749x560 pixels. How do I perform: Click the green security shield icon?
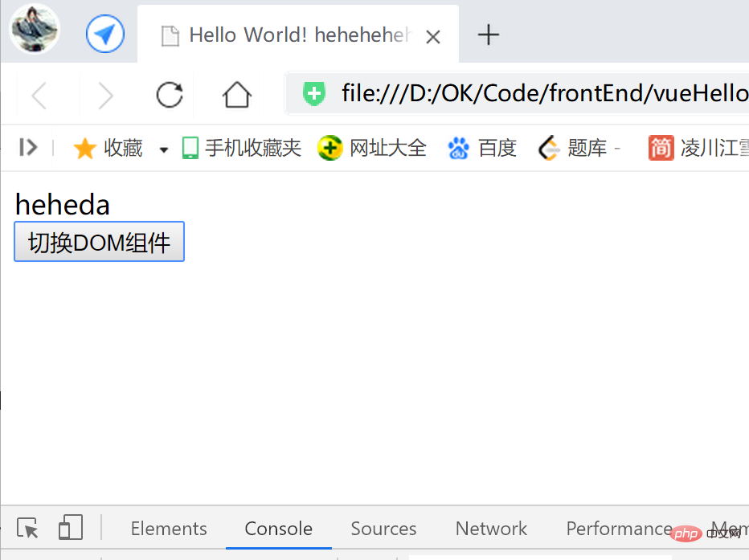tap(314, 95)
